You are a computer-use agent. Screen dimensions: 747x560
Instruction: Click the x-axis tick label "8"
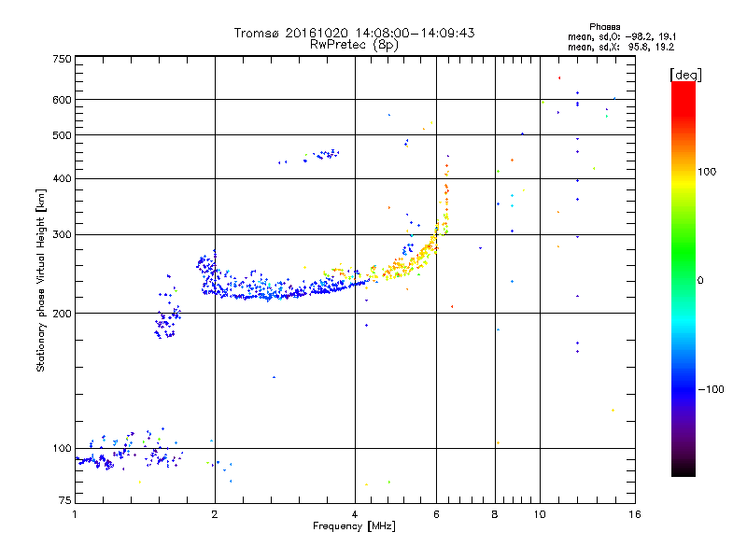tap(495, 514)
